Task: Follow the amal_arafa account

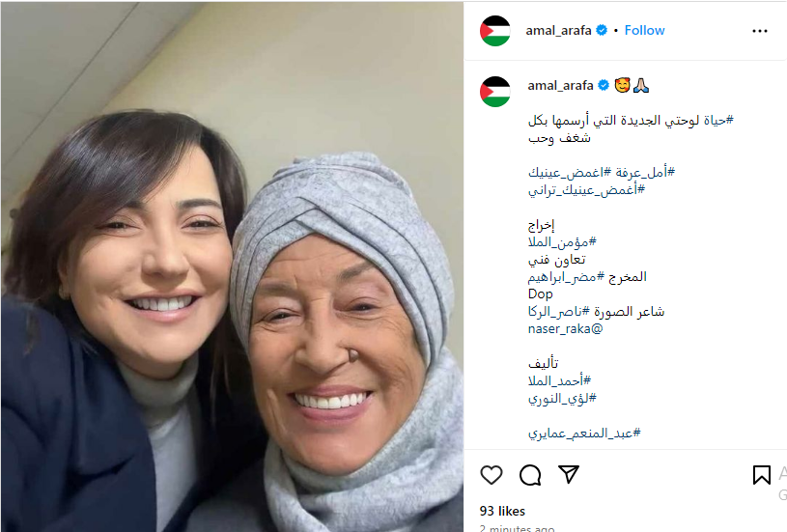Action: pos(644,31)
